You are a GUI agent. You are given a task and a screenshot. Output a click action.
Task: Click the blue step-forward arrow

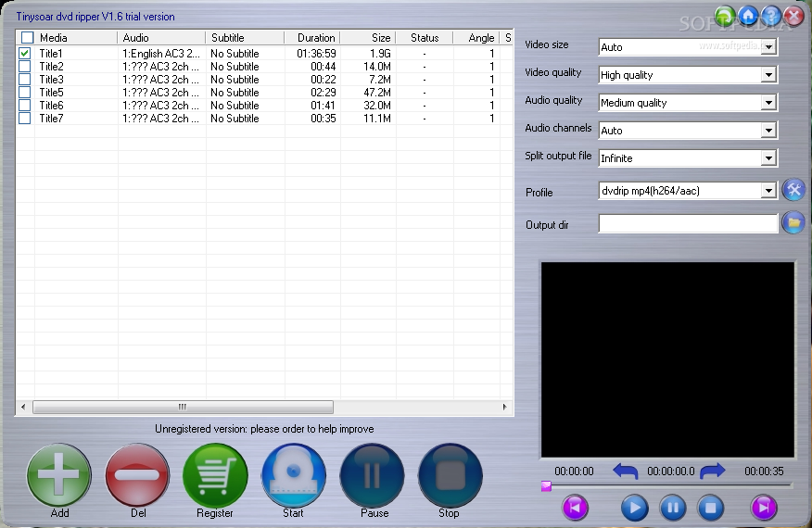coord(713,471)
